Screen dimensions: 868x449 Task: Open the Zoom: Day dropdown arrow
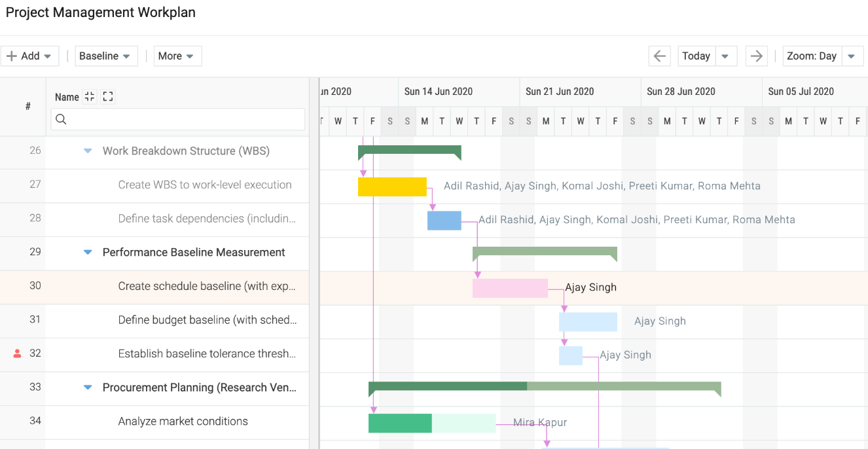(852, 56)
